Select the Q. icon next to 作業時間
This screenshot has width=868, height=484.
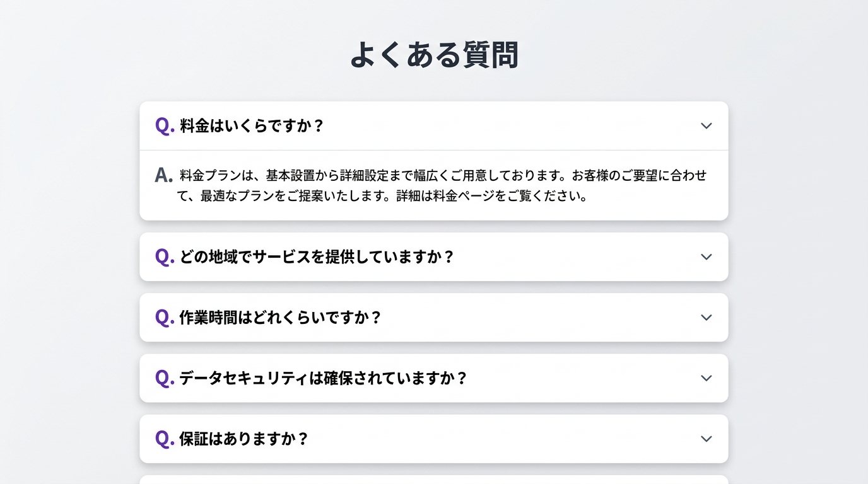[x=165, y=317]
